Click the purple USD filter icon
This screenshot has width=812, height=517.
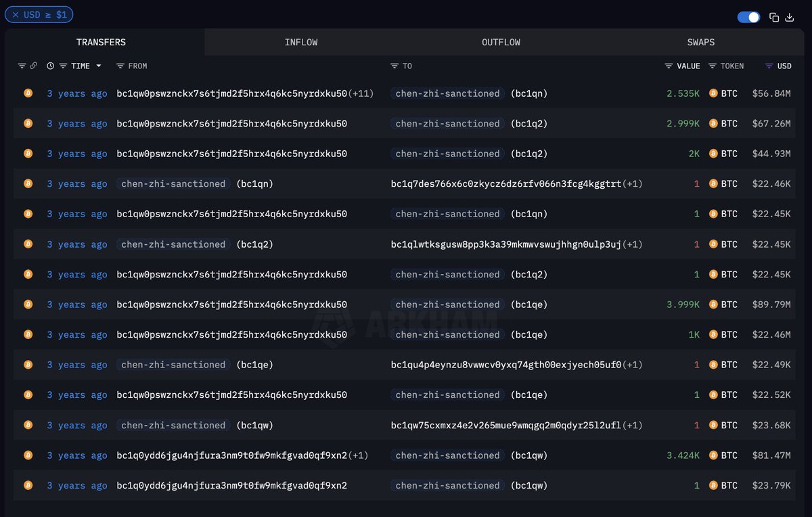769,66
